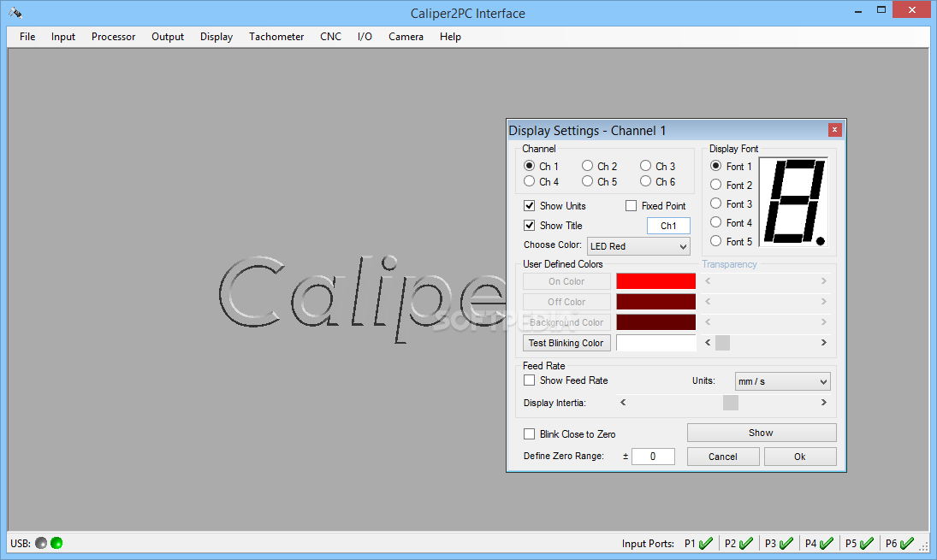Click the green USB status indicator
937x560 pixels.
(x=56, y=543)
